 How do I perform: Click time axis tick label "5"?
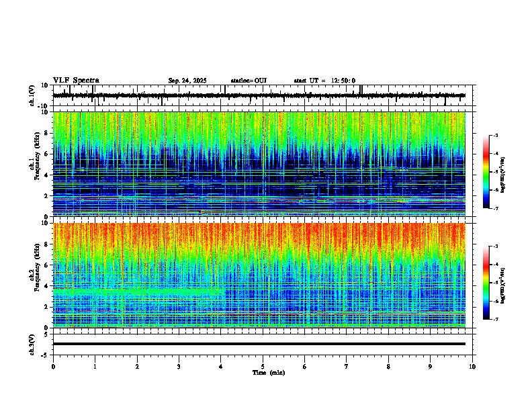point(263,367)
